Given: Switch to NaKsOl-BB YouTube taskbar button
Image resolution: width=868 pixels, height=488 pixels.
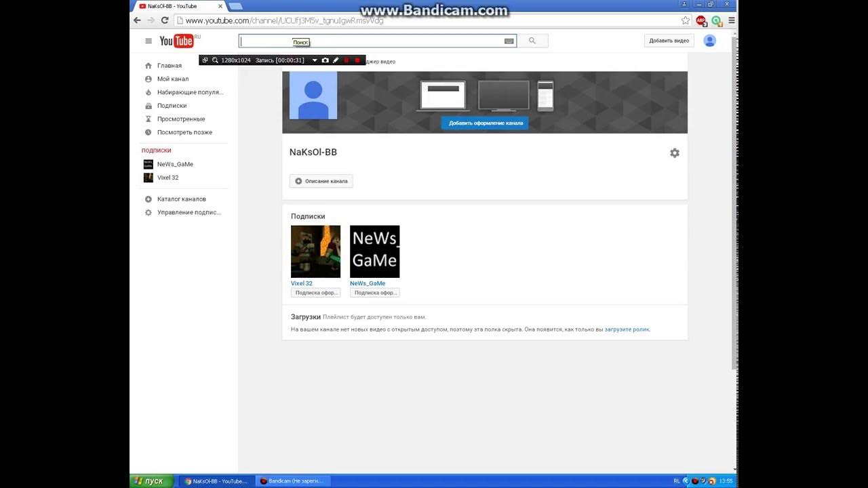Looking at the screenshot, I should (x=218, y=481).
